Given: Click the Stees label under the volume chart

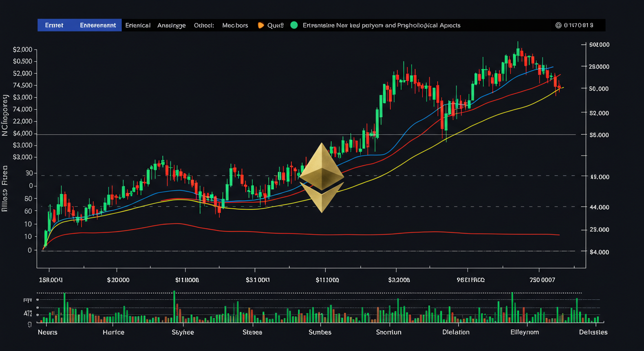Looking at the screenshot, I should click(252, 332).
